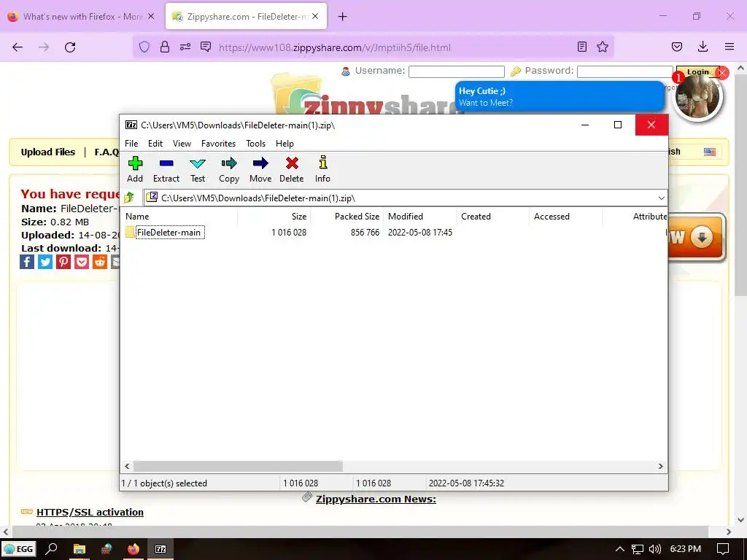Image resolution: width=747 pixels, height=560 pixels.
Task: Expand the 7-Zip address path dropdown
Action: pyautogui.click(x=661, y=198)
